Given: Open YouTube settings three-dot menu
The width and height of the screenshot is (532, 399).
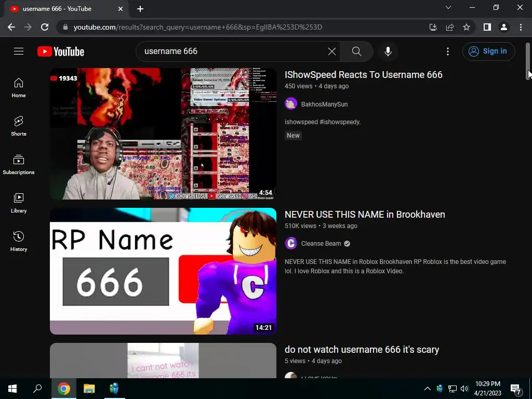Looking at the screenshot, I should [x=447, y=51].
